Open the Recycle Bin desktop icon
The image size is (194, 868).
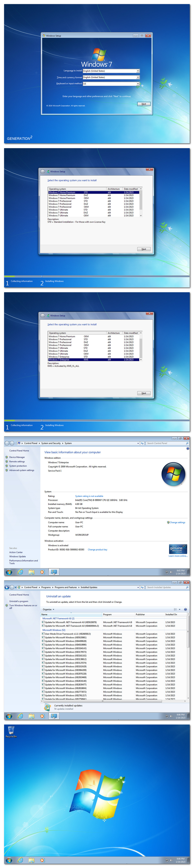11,731
